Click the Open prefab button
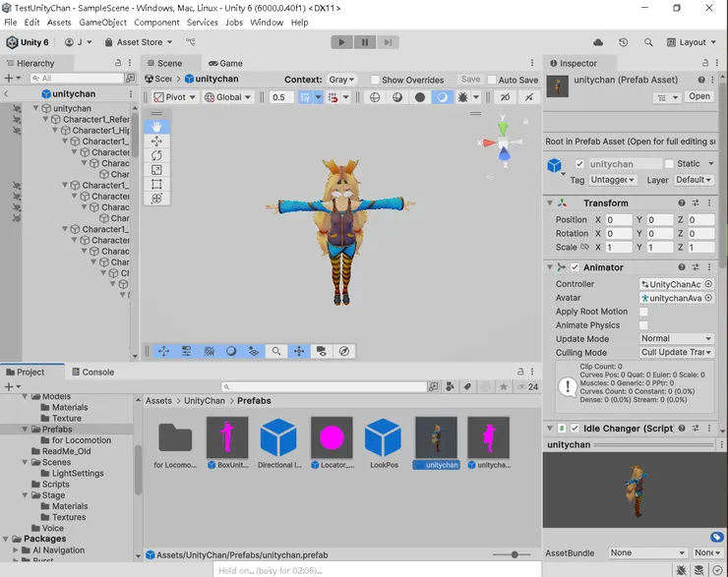 698,96
